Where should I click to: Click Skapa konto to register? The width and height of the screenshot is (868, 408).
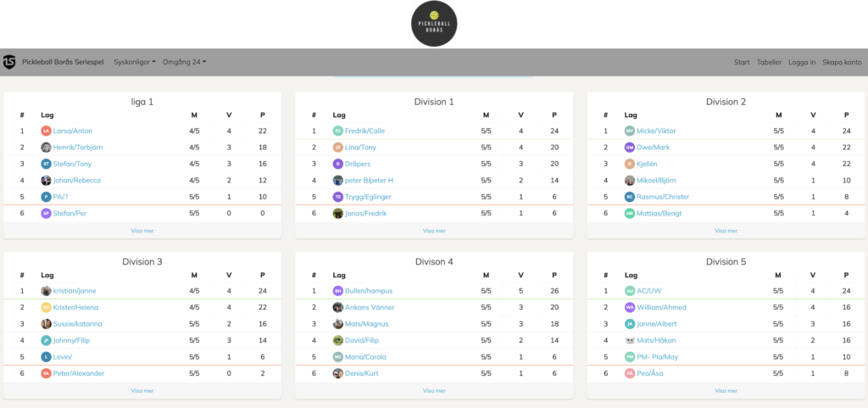pos(842,62)
